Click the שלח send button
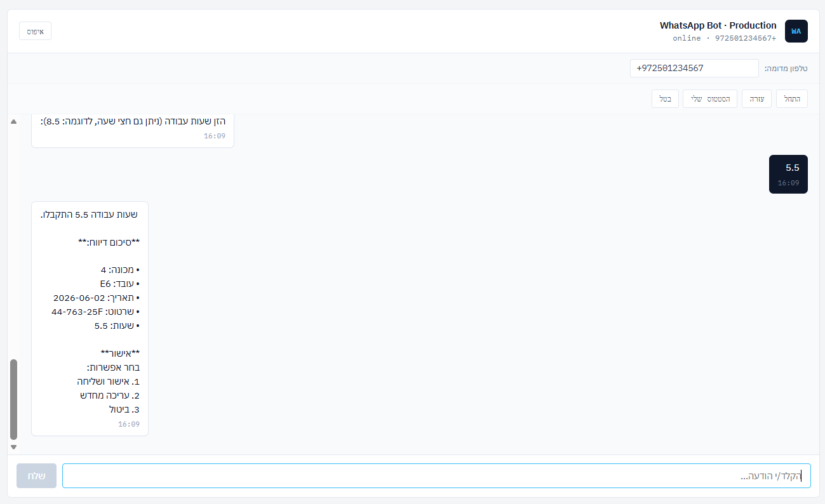Image resolution: width=825 pixels, height=504 pixels. pyautogui.click(x=37, y=476)
